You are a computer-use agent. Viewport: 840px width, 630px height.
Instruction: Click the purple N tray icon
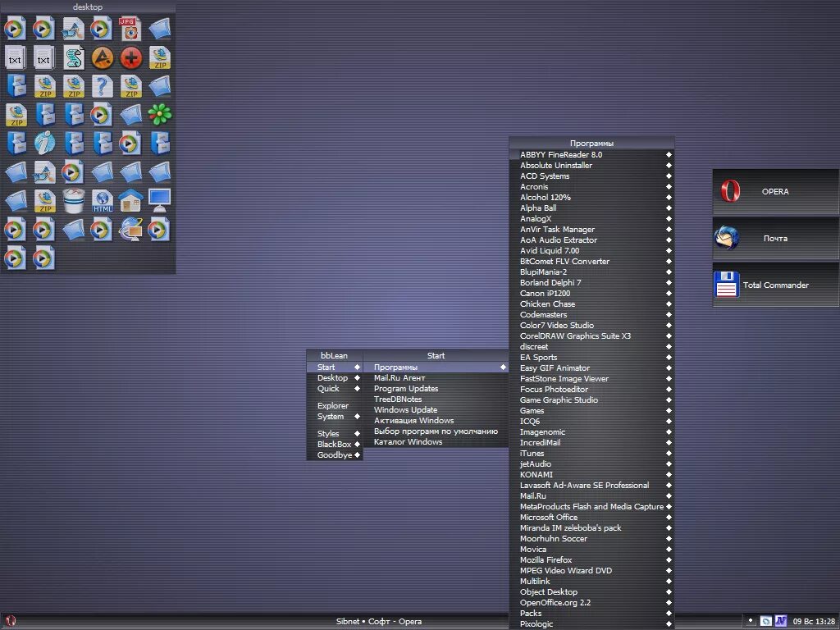click(x=781, y=621)
